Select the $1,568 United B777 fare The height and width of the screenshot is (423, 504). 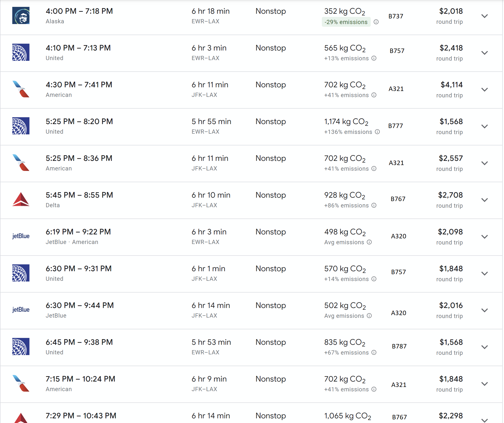(451, 122)
